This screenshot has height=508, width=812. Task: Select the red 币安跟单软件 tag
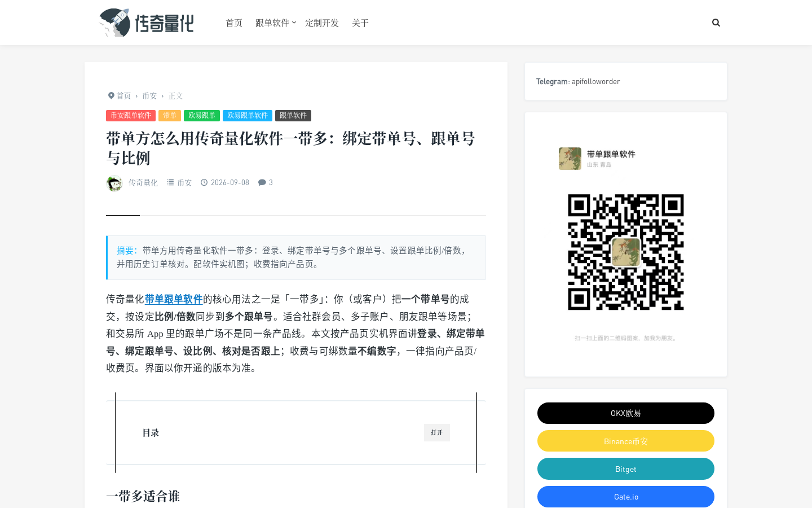pyautogui.click(x=131, y=116)
